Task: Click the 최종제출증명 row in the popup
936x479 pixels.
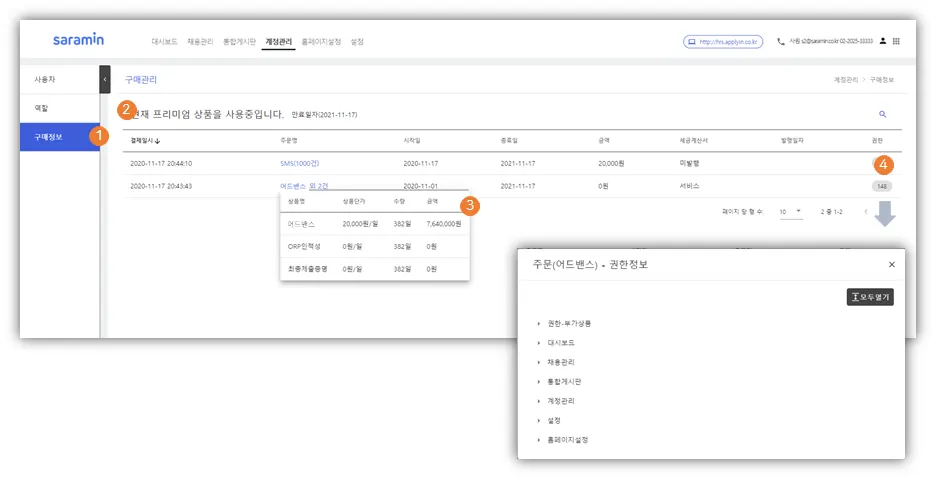Action: coord(375,269)
